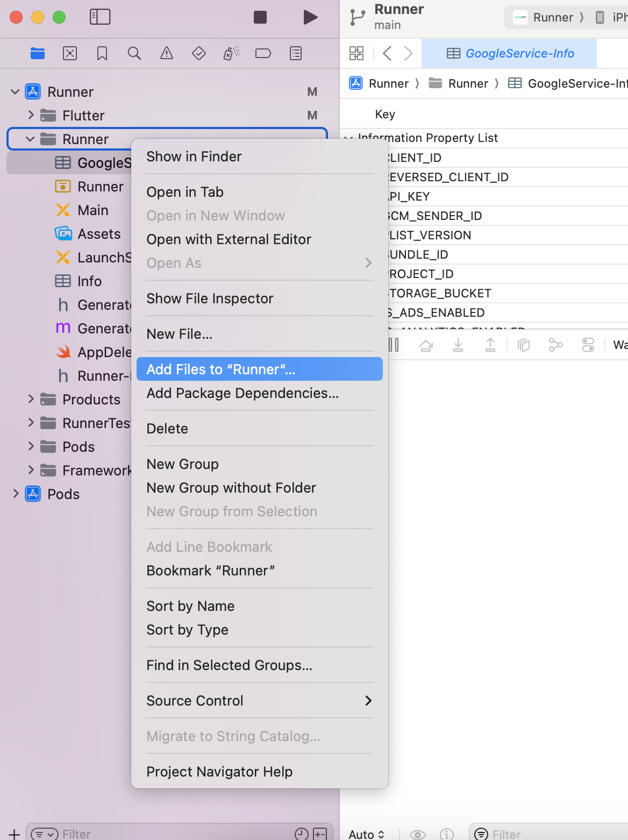
Task: Toggle the Quick Look eye button
Action: pyautogui.click(x=418, y=834)
